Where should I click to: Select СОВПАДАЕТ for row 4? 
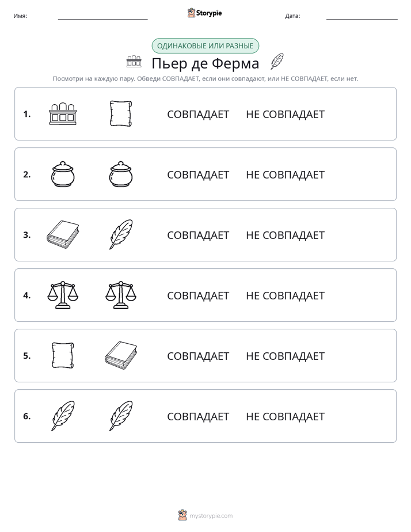click(x=198, y=295)
